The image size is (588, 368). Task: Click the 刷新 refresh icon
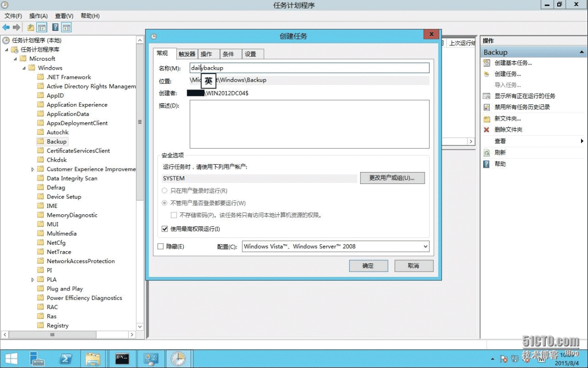click(x=487, y=153)
